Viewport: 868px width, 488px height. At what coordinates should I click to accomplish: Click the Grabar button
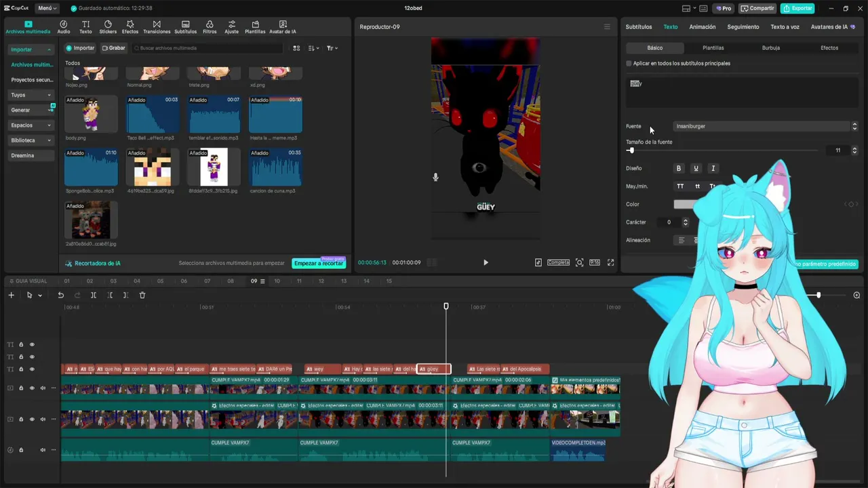[114, 48]
